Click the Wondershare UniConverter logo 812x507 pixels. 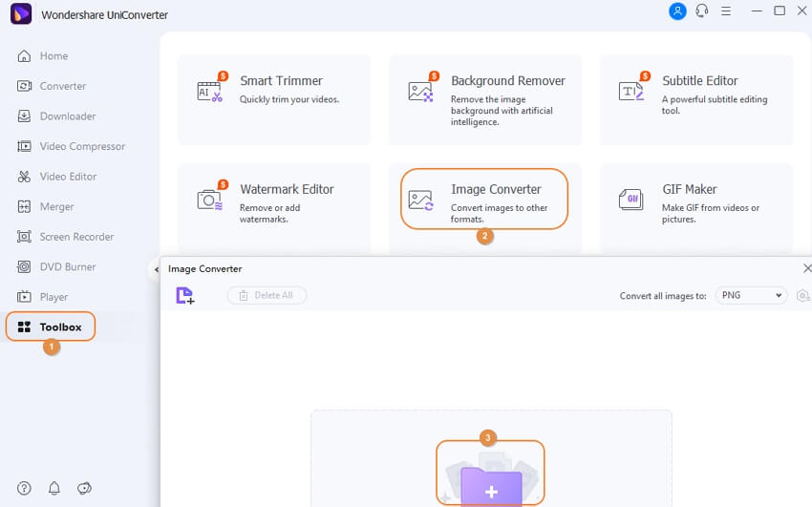coord(21,13)
